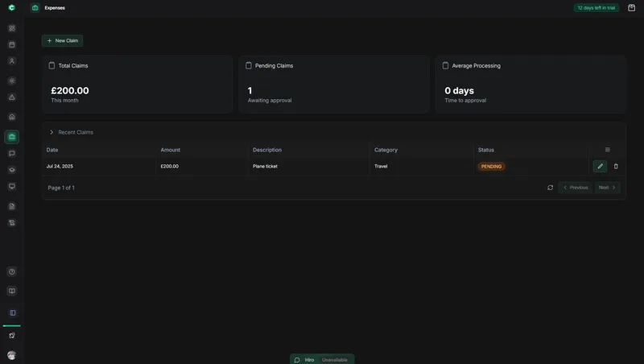This screenshot has width=644, height=364.
Task: Open the people icon in sidebar
Action: pyautogui.click(x=12, y=61)
